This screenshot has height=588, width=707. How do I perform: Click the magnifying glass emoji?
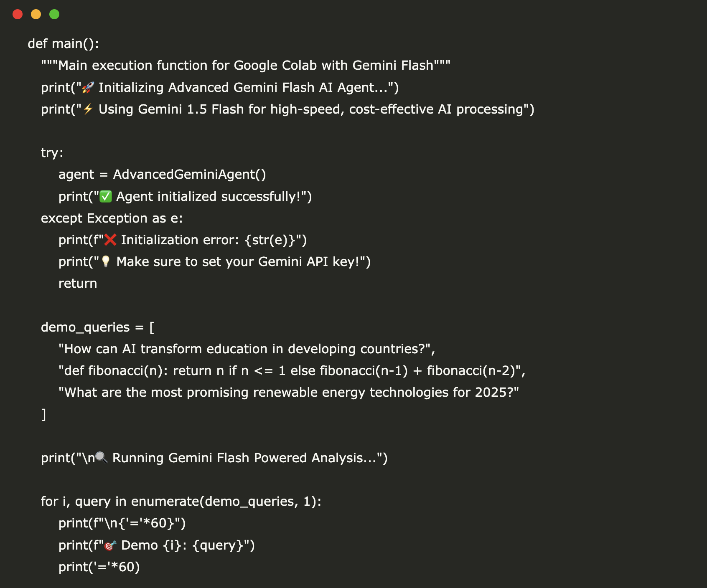(x=102, y=458)
